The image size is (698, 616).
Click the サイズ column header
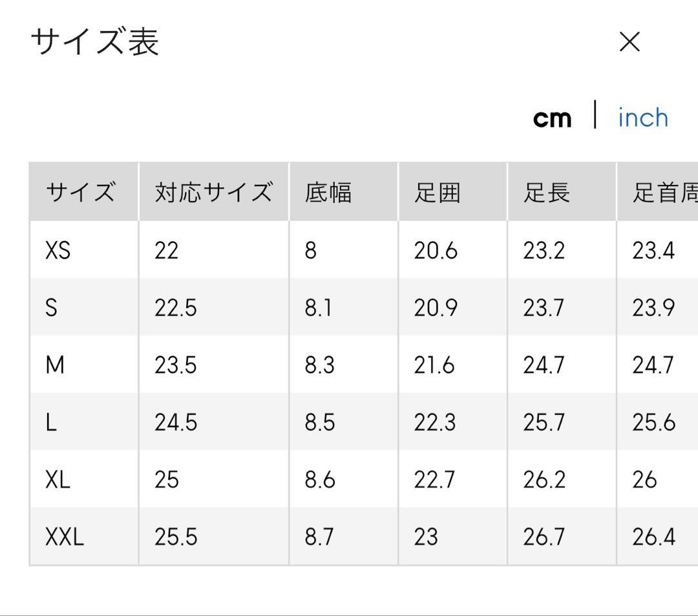click(x=81, y=193)
